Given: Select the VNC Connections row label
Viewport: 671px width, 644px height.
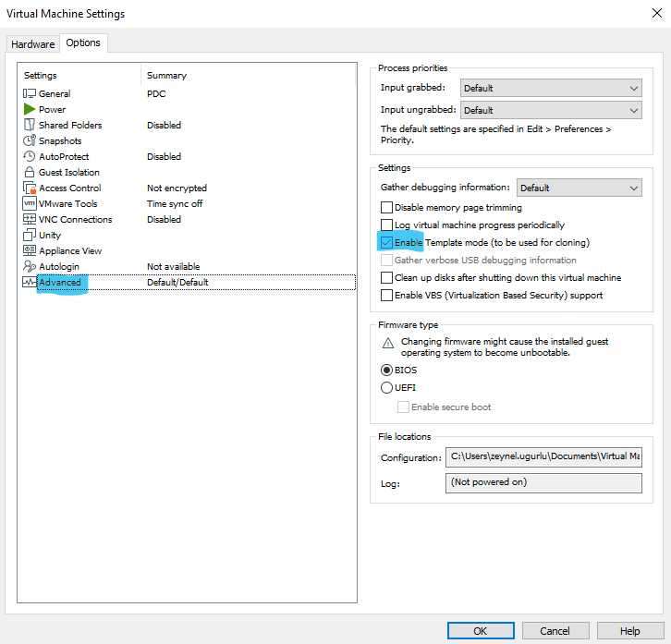Looking at the screenshot, I should click(75, 219).
